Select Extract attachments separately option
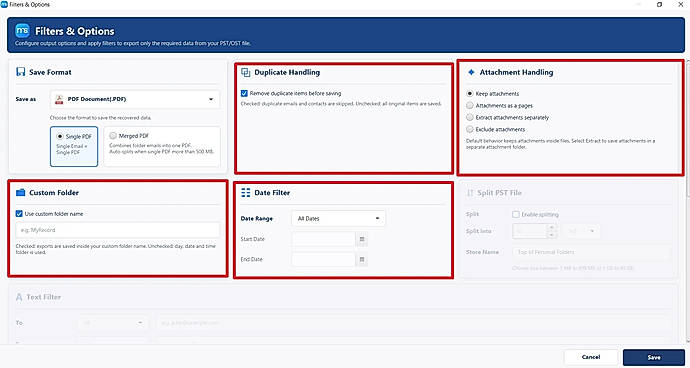Image resolution: width=690 pixels, height=368 pixels. click(x=470, y=118)
